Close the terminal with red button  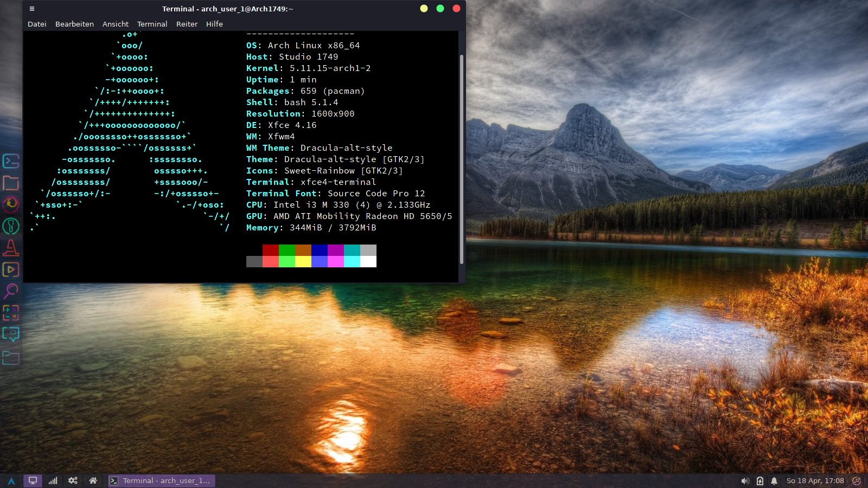(x=456, y=9)
